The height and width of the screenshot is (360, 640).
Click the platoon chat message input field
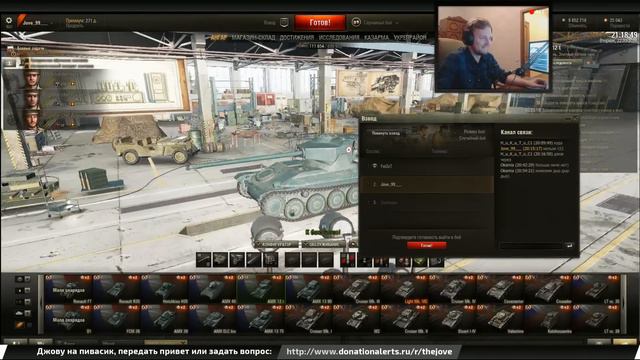[x=531, y=245]
